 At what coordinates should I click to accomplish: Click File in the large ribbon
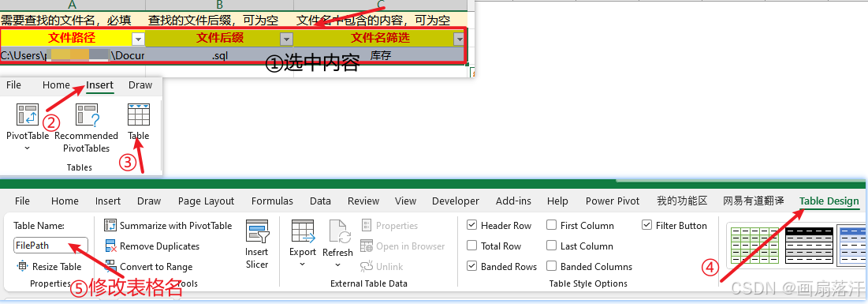(22, 201)
